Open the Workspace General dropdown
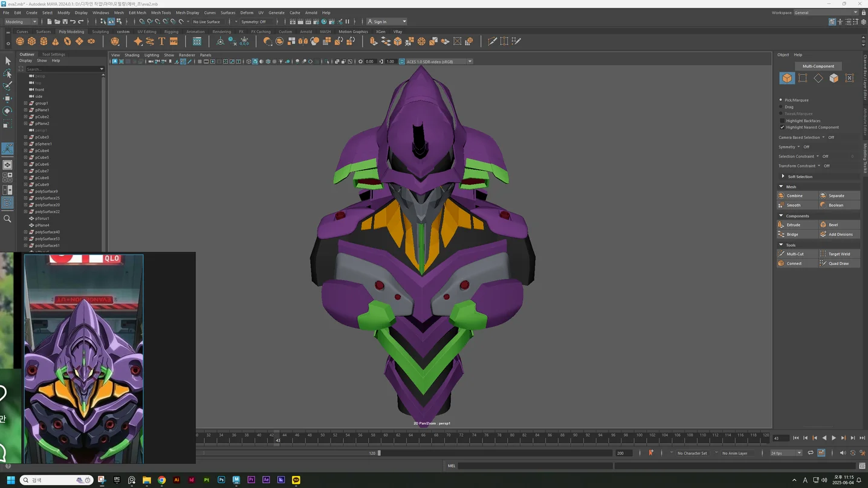Screen dimensions: 868x488 coord(826,12)
